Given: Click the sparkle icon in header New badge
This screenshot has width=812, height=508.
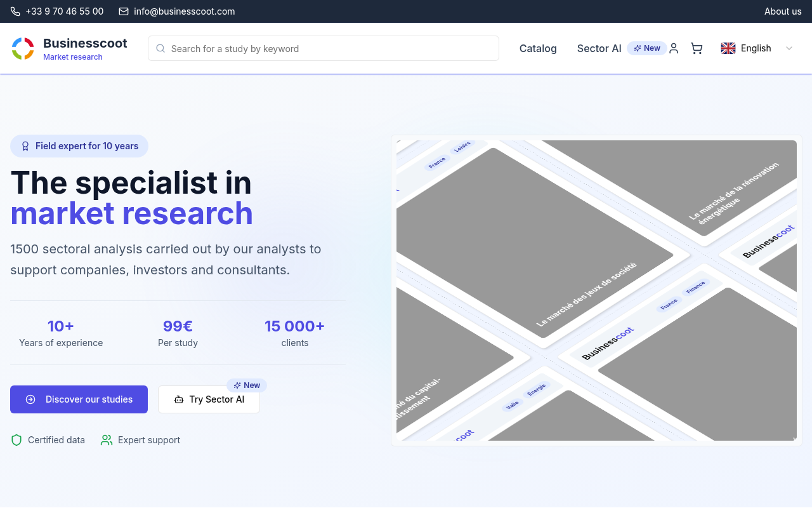Looking at the screenshot, I should (x=638, y=48).
